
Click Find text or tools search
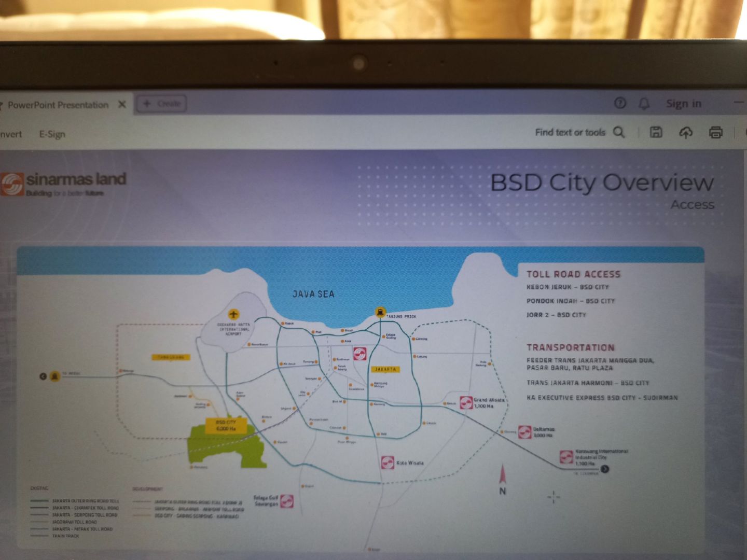click(570, 132)
